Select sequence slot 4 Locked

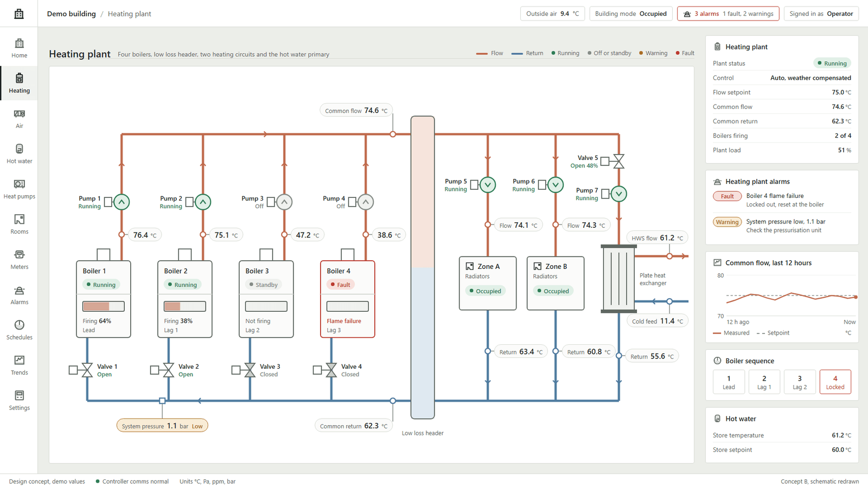coord(835,382)
